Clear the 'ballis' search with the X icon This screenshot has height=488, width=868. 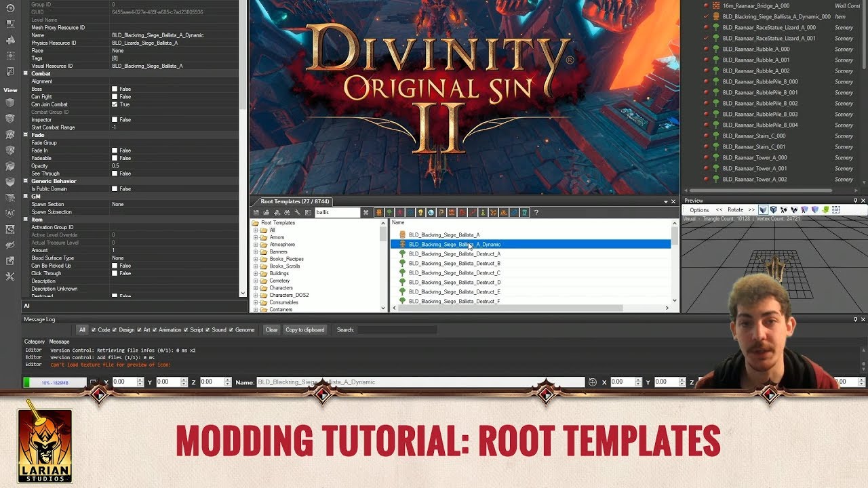(366, 213)
